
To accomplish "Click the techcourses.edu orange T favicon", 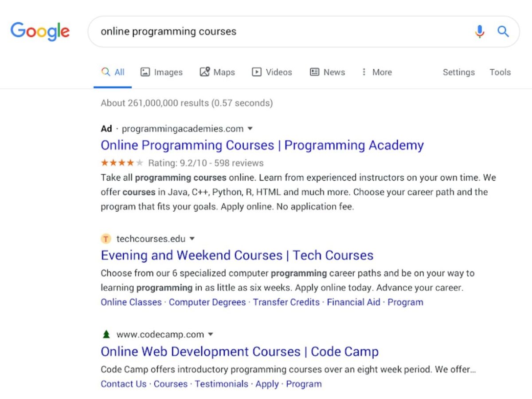I will click(x=106, y=239).
